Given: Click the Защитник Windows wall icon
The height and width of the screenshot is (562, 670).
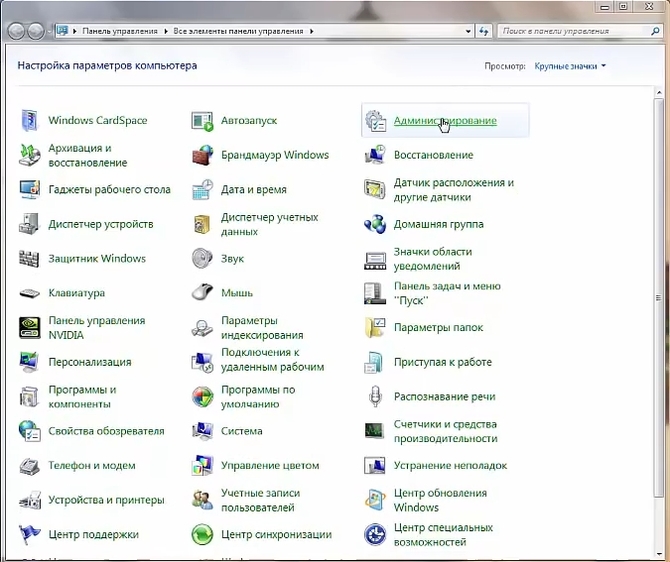Looking at the screenshot, I should pyautogui.click(x=29, y=259).
